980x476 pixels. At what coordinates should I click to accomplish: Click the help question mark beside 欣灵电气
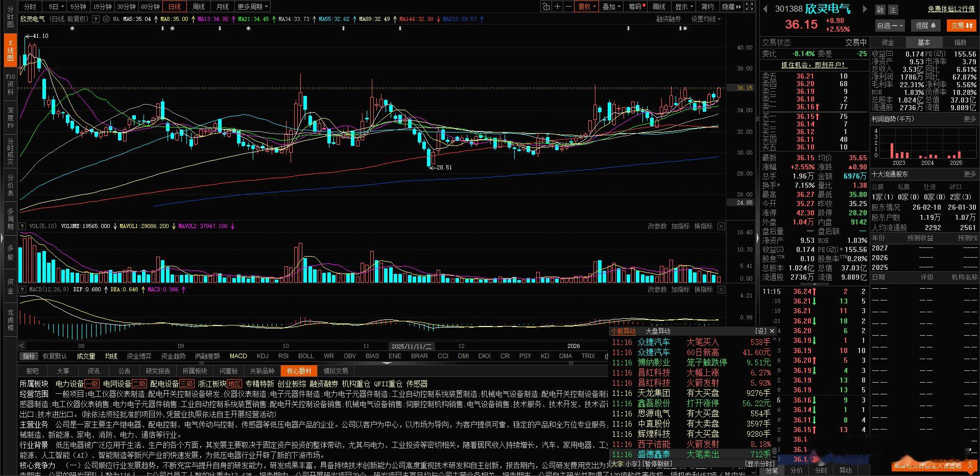coord(95,19)
